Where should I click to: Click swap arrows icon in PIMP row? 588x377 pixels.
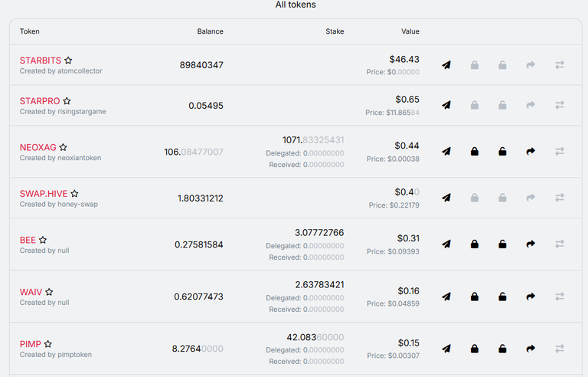pyautogui.click(x=560, y=349)
